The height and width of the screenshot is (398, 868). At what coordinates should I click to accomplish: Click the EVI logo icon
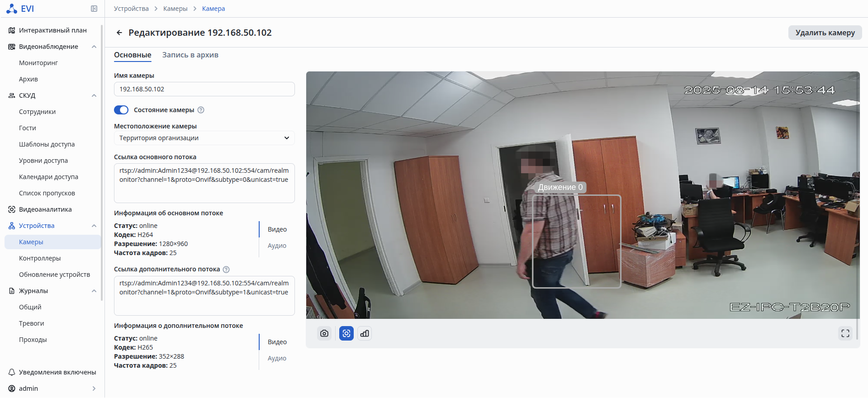click(x=12, y=9)
